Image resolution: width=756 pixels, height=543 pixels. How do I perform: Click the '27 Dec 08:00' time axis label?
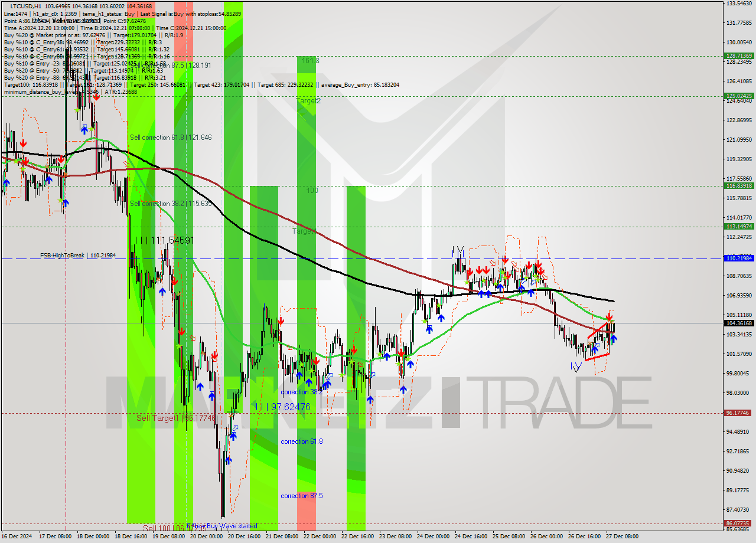[x=622, y=537]
